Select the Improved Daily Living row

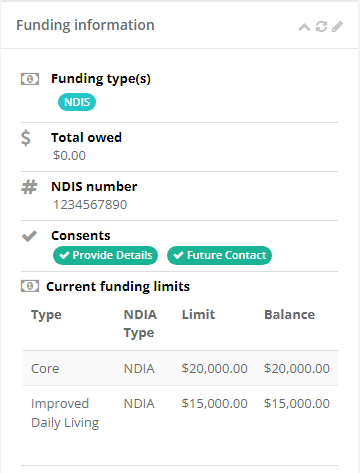coord(180,413)
